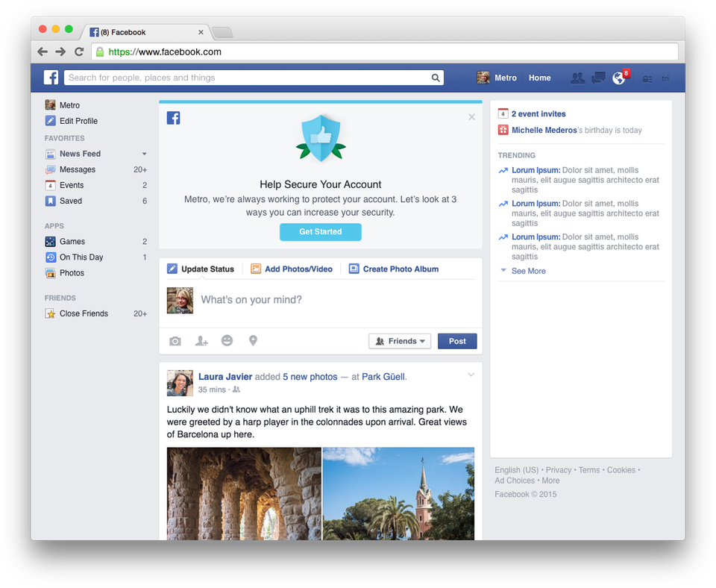This screenshot has height=588, width=716.
Task: Click the Edit Profile pencil icon
Action: 50,121
